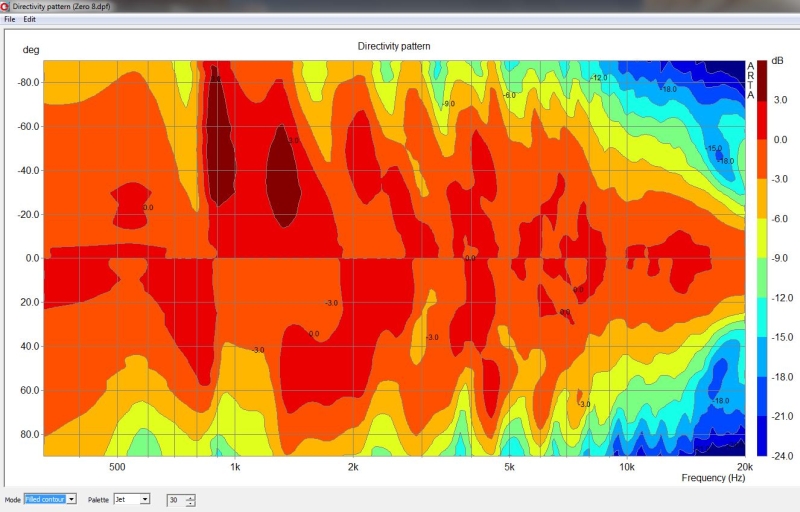The width and height of the screenshot is (800, 512).
Task: Click the ARTA app icon in title bar
Action: (6, 6)
